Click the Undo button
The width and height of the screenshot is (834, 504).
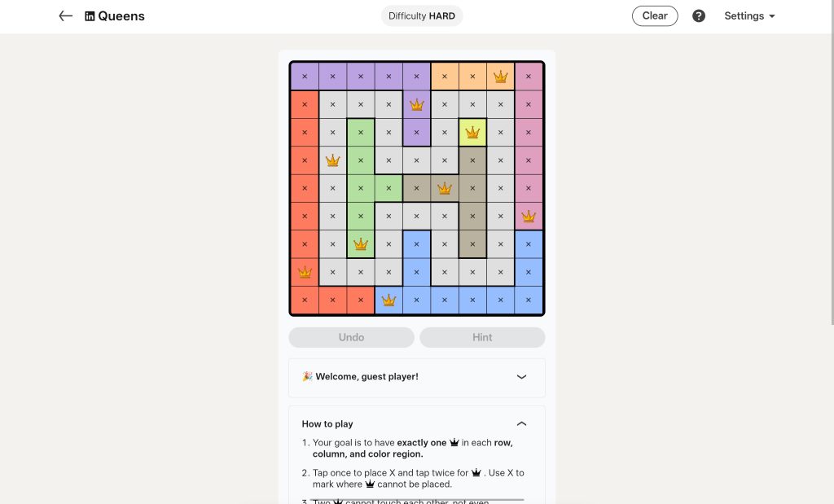coord(351,337)
